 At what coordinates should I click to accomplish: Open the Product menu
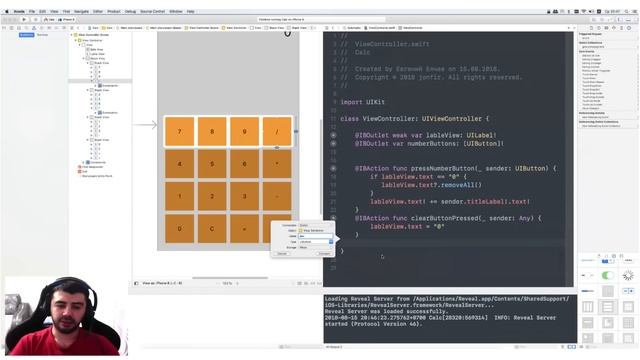point(114,11)
